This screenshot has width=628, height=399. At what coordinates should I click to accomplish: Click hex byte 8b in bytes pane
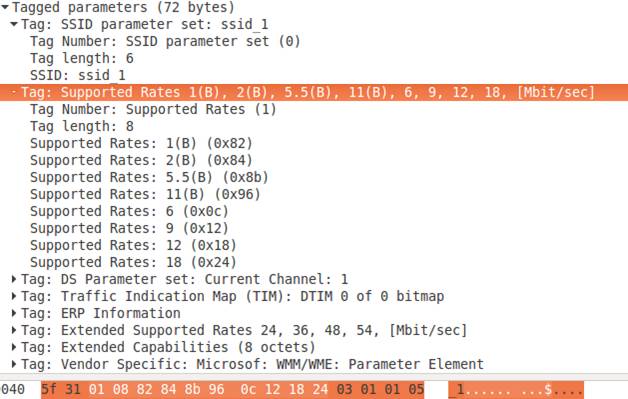point(192,389)
